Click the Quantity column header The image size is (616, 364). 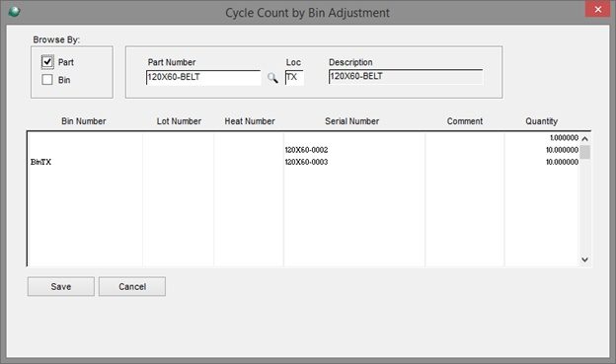541,121
